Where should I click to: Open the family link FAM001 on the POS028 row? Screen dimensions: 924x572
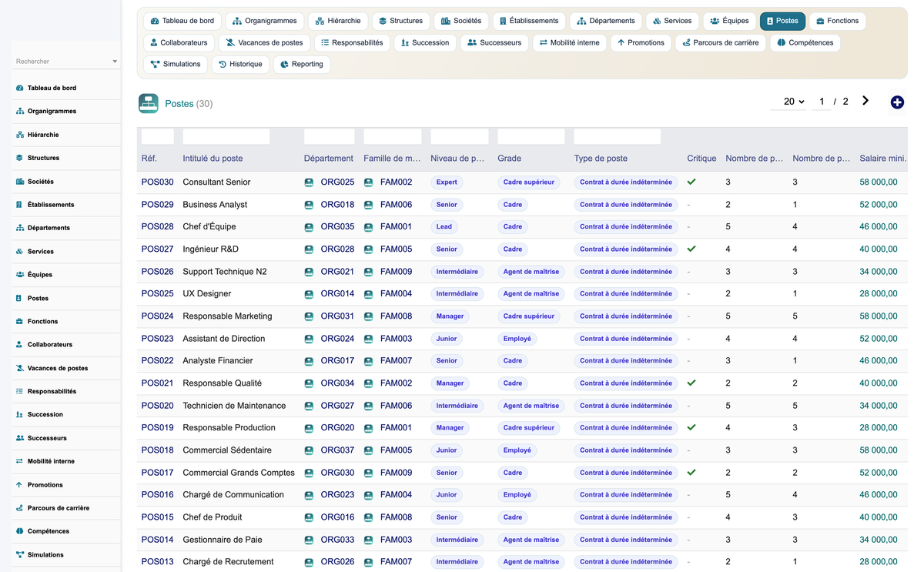click(396, 227)
